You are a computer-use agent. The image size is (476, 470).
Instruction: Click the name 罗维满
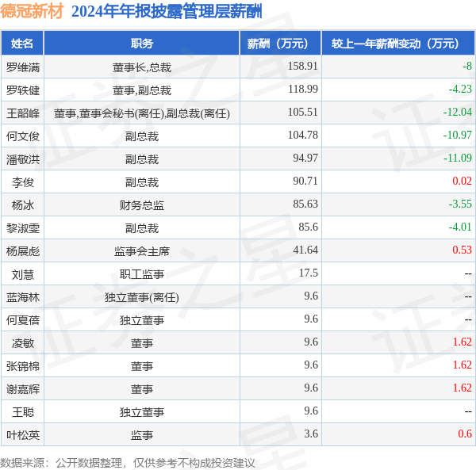pos(23,67)
